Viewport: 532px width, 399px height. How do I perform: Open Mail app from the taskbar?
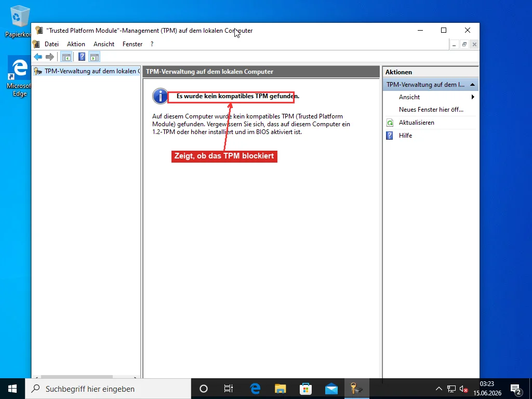[331, 389]
